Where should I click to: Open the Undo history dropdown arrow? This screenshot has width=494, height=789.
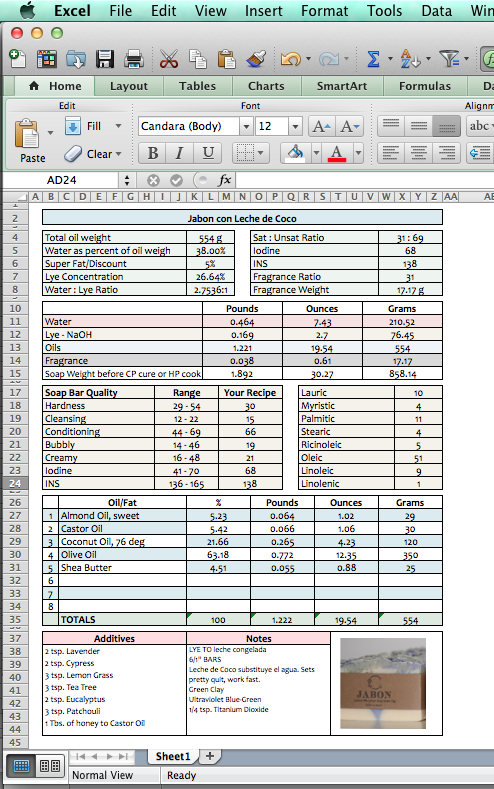pos(308,59)
